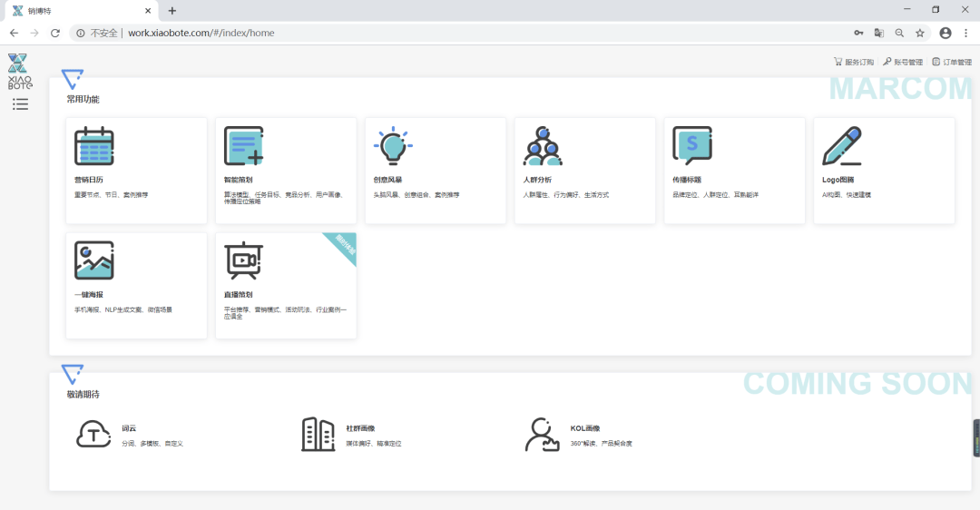Close the 销博特 browser tab
Screen dimensions: 980x510
[x=148, y=11]
